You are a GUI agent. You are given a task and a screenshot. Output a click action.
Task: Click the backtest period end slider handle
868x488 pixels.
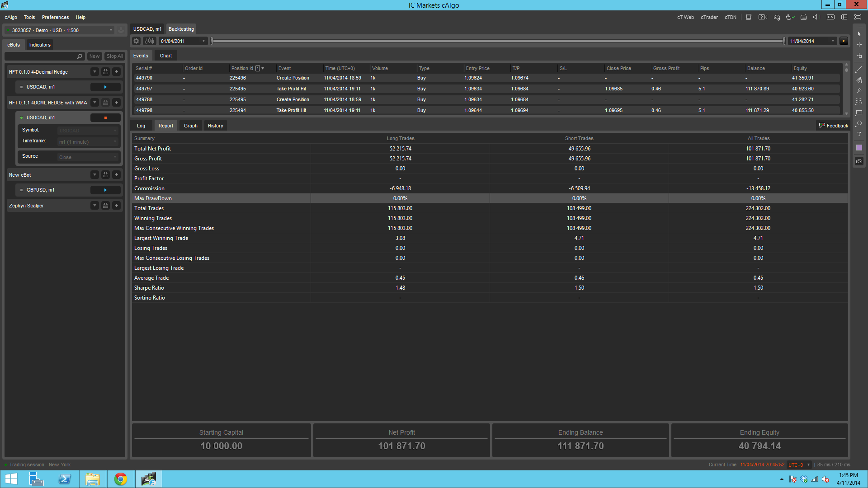pyautogui.click(x=784, y=41)
